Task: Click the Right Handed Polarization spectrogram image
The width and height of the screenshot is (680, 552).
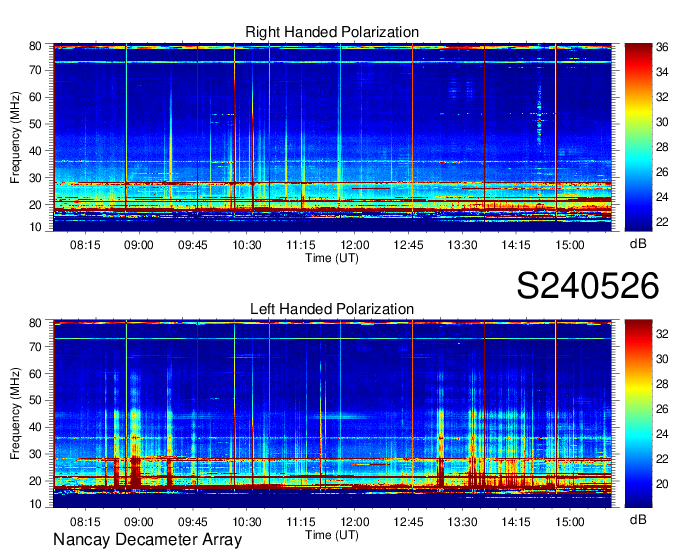Action: click(332, 137)
